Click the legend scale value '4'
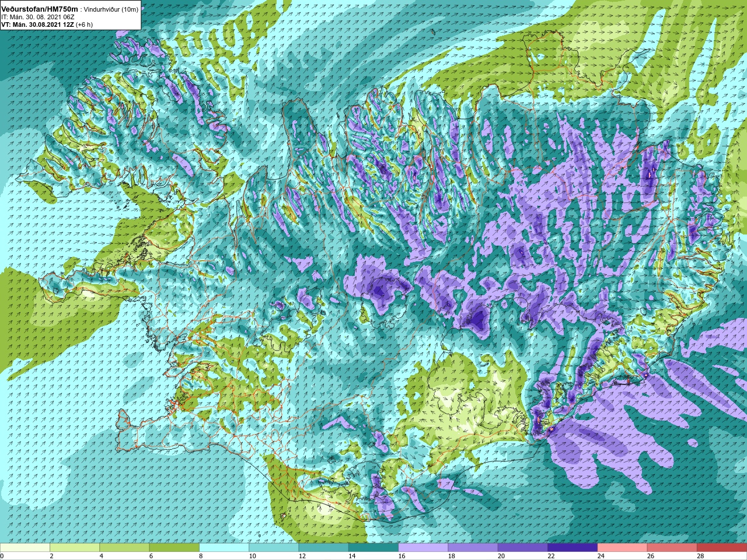747x560 pixels. pos(101,556)
